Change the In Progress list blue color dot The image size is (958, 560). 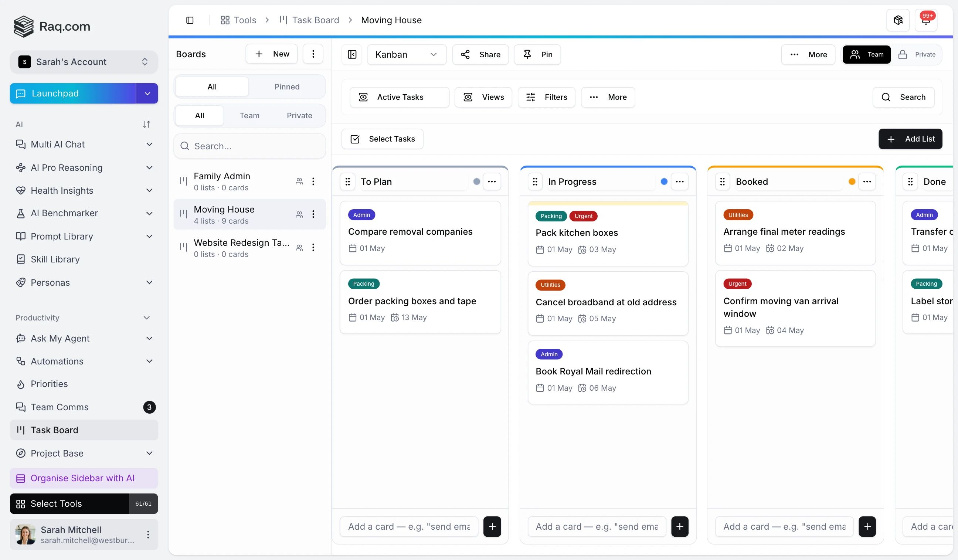click(664, 182)
